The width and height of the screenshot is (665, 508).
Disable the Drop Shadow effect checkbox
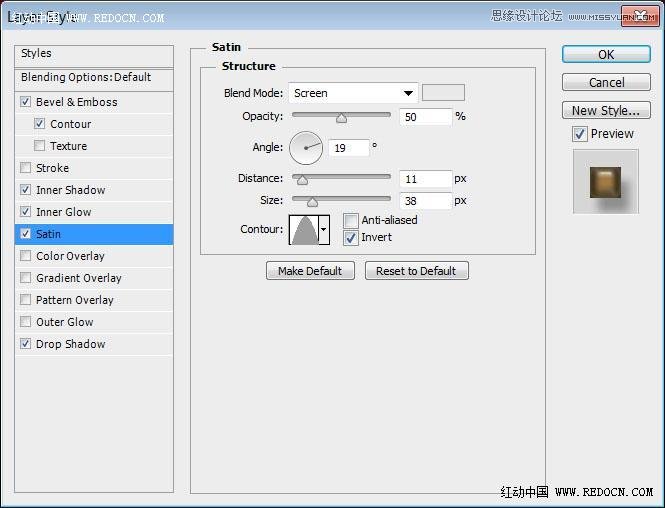(x=26, y=344)
